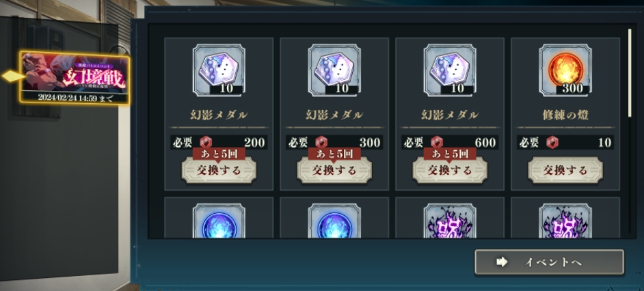
Task: Exchange 幻影メダル for 300 gems
Action: (x=334, y=170)
